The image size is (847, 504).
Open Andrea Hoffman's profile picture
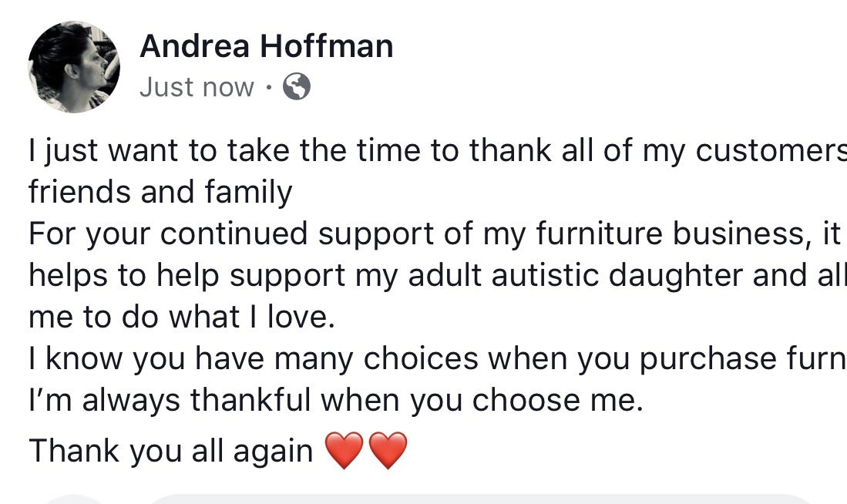coord(74,67)
